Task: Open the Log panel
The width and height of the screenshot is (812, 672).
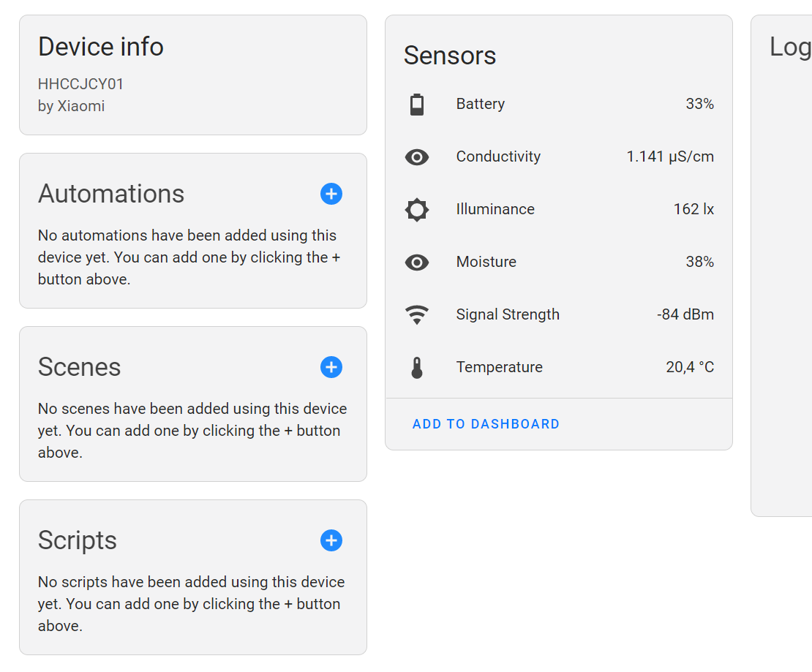Action: coord(790,46)
